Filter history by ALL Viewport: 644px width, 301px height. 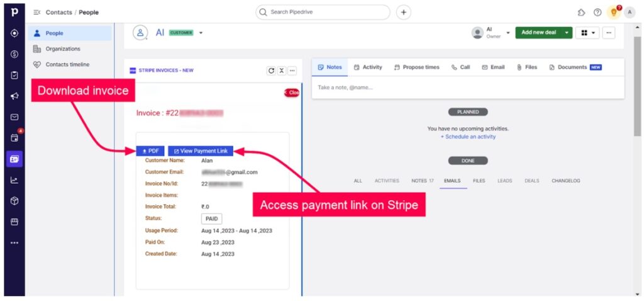tap(358, 181)
